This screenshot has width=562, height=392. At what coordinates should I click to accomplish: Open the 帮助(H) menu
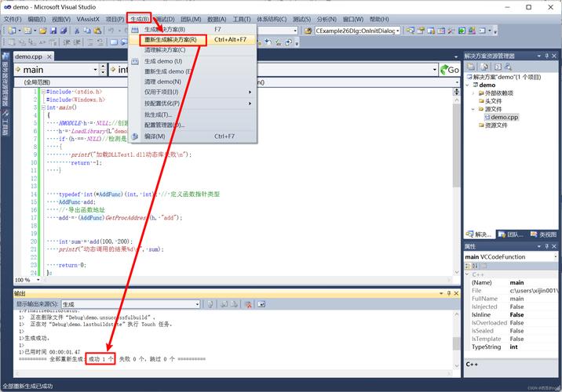pos(379,19)
